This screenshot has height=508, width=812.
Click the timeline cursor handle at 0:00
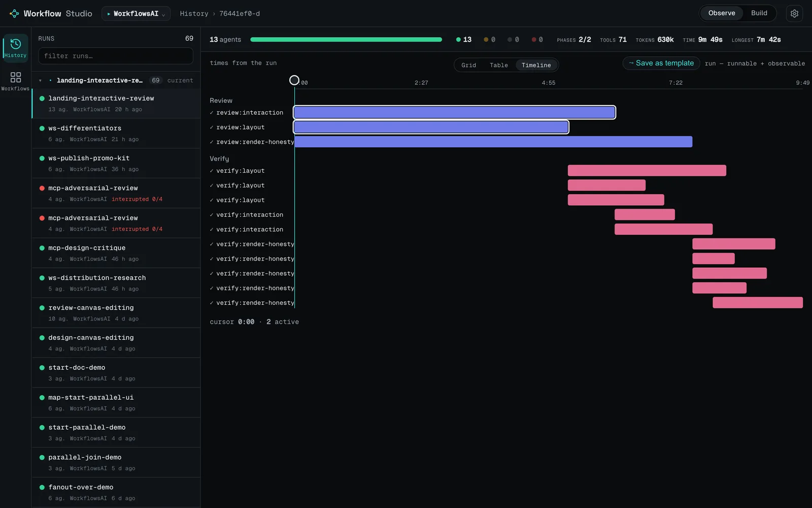coord(294,80)
